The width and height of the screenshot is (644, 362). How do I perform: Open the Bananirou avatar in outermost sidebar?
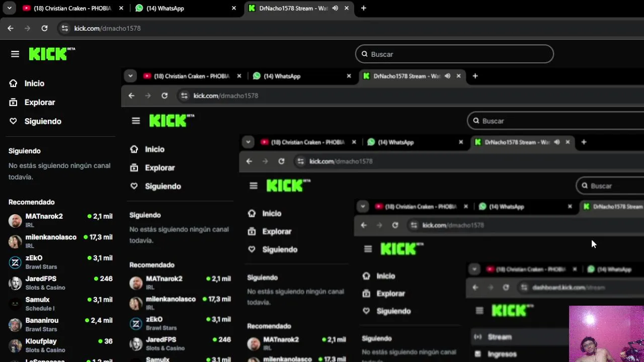pos(15,325)
